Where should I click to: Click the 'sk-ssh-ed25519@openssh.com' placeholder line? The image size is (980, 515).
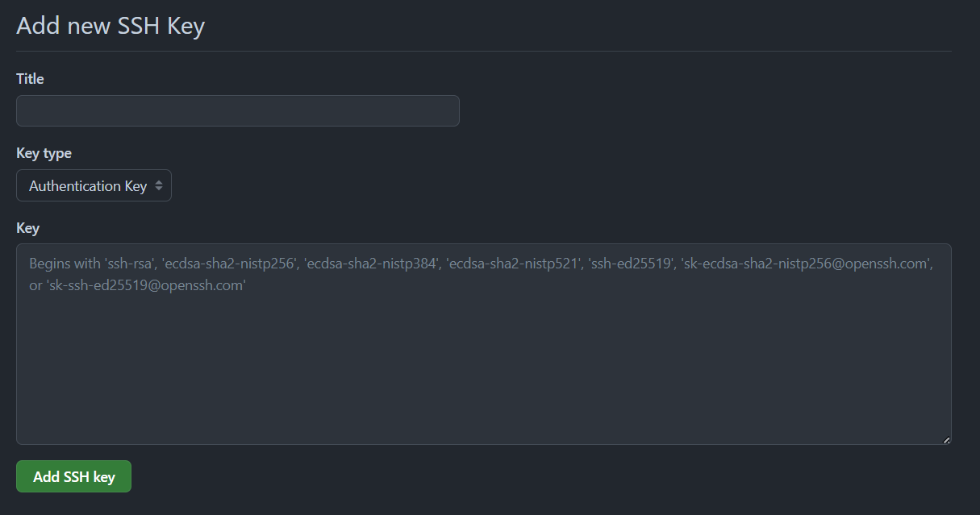tap(145, 285)
